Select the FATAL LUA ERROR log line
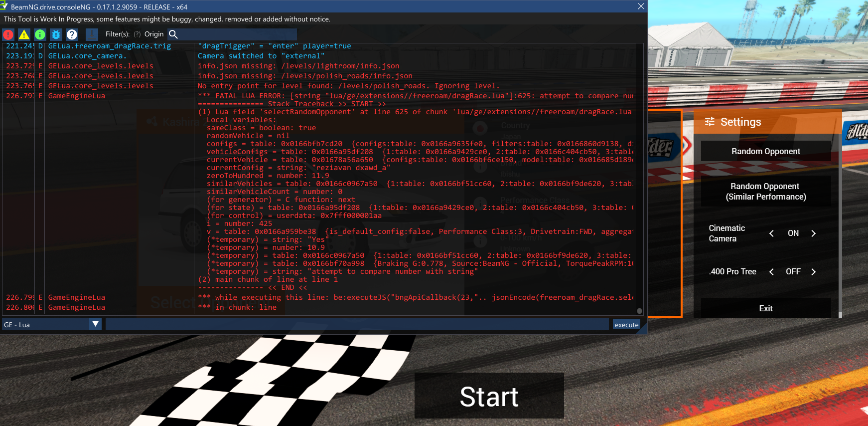This screenshot has height=426, width=868. [416, 96]
